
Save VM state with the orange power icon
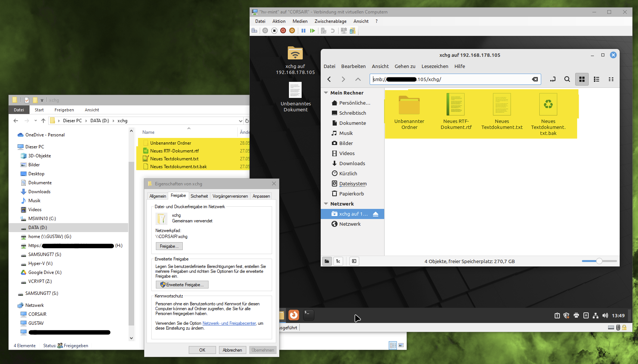click(x=292, y=31)
